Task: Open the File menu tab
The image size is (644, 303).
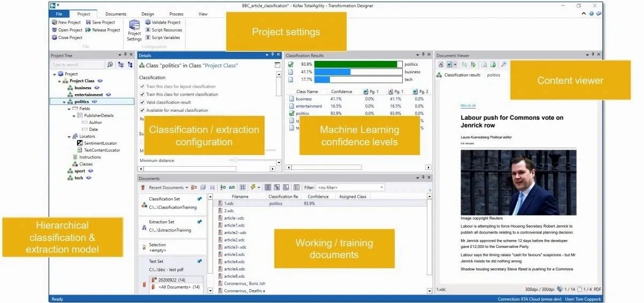Action: 59,14
